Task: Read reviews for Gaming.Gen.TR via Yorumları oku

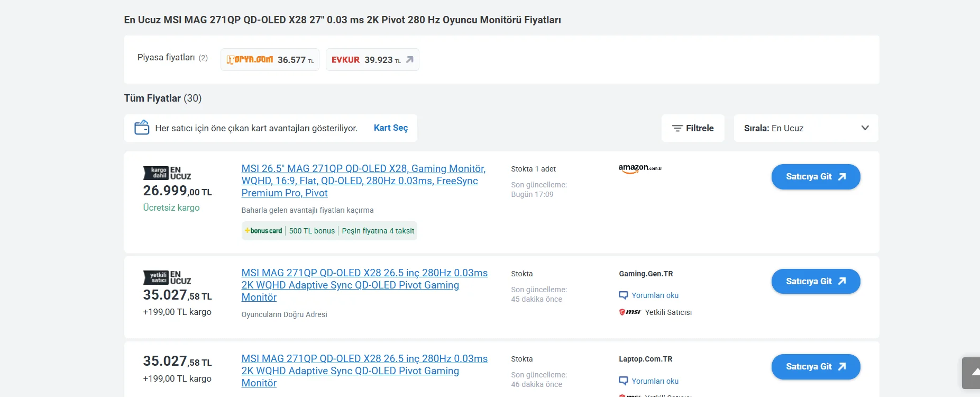Action: tap(655, 295)
